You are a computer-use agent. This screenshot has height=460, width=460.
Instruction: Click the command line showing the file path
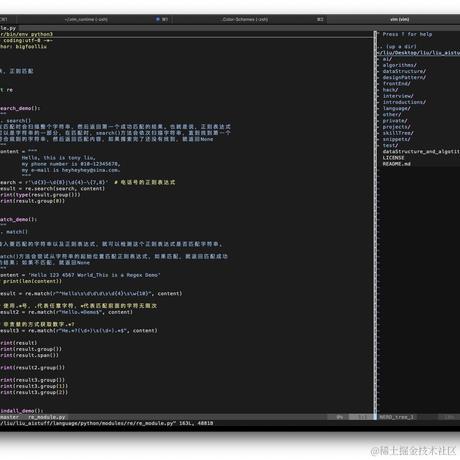(107, 423)
